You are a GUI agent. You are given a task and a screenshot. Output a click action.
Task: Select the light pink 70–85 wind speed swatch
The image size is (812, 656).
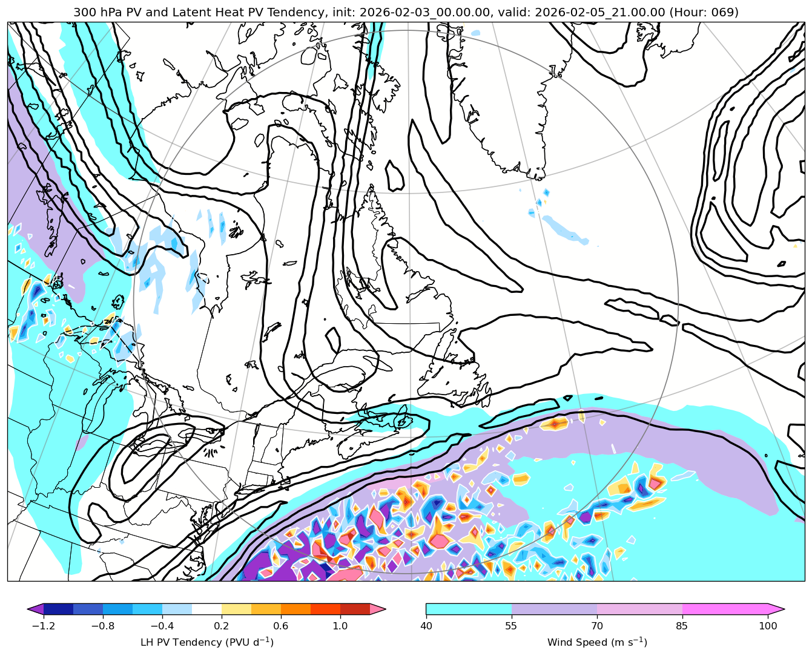click(639, 609)
